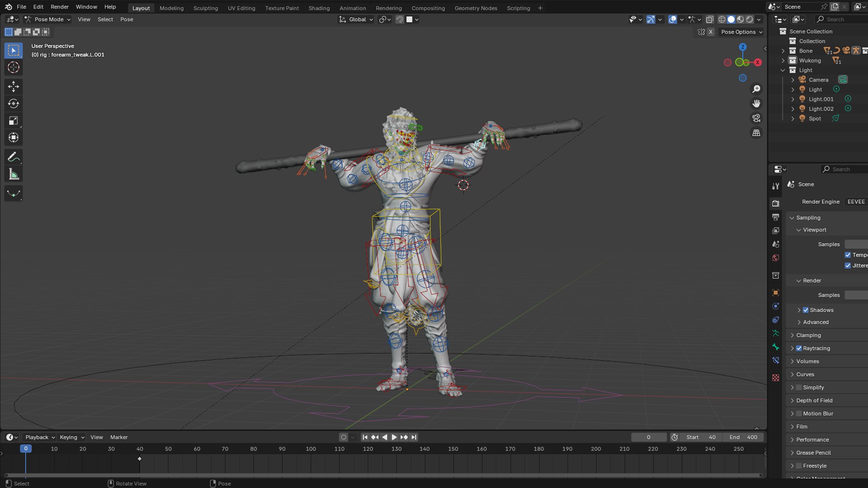Image resolution: width=868 pixels, height=488 pixels.
Task: Open the Bone properties tab icon
Action: click(x=776, y=347)
